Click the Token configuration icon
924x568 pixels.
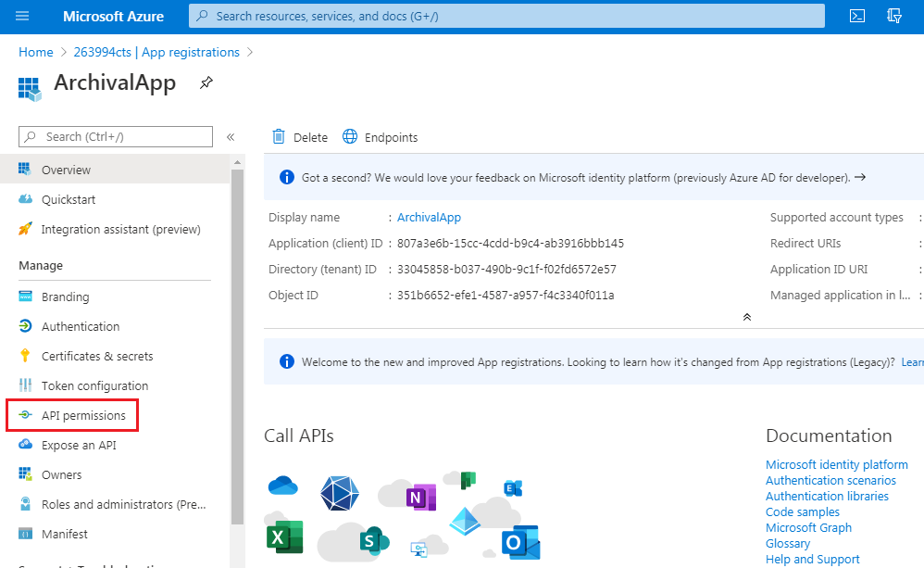tap(25, 385)
